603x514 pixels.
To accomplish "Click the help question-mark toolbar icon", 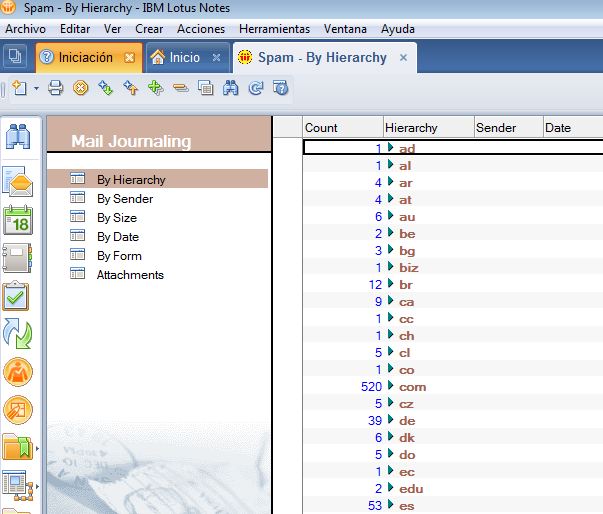I will pyautogui.click(x=281, y=88).
